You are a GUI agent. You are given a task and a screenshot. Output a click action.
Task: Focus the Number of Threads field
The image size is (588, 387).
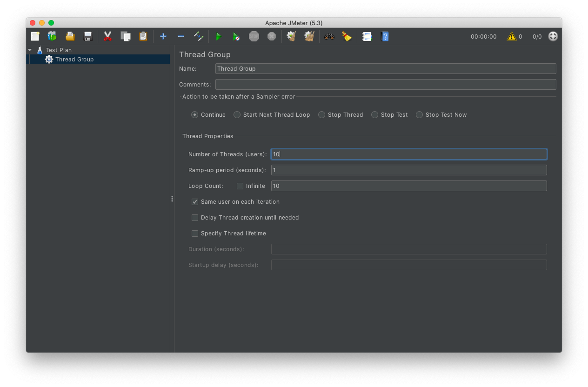pyautogui.click(x=409, y=154)
